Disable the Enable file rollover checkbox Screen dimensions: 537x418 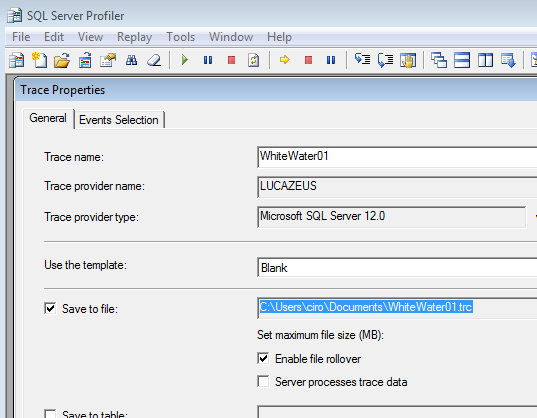click(263, 358)
